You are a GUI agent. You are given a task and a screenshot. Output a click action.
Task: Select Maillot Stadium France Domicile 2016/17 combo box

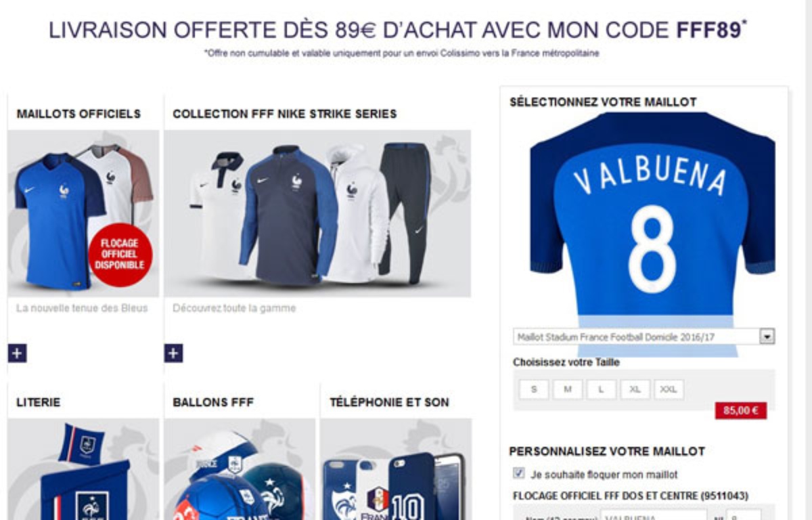[x=644, y=337]
